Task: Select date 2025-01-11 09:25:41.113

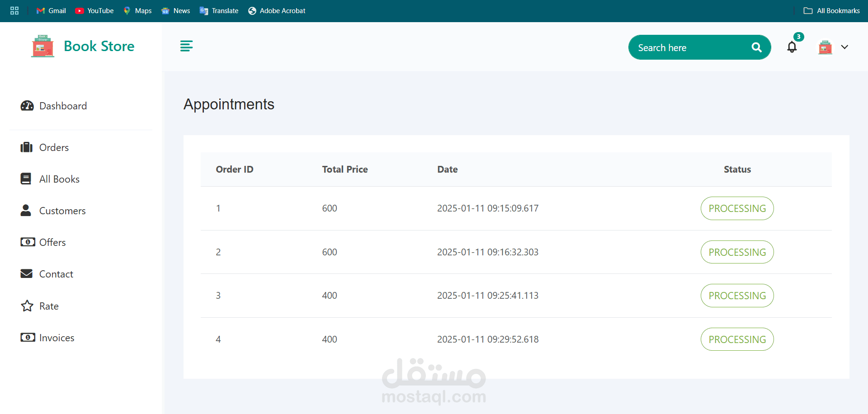Action: pyautogui.click(x=488, y=296)
